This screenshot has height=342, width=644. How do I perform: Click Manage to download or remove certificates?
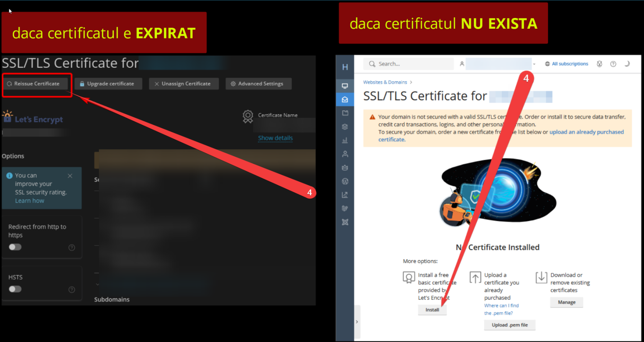[x=567, y=302]
